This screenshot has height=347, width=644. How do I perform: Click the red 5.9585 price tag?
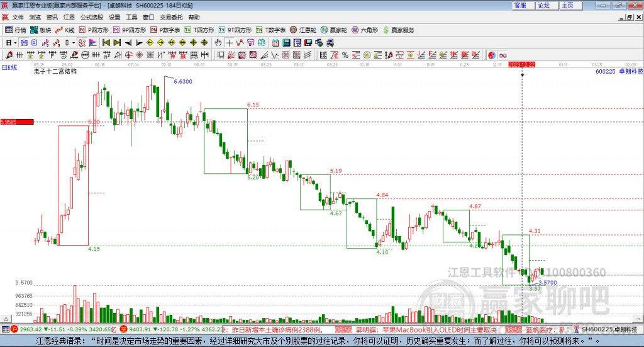pyautogui.click(x=17, y=122)
